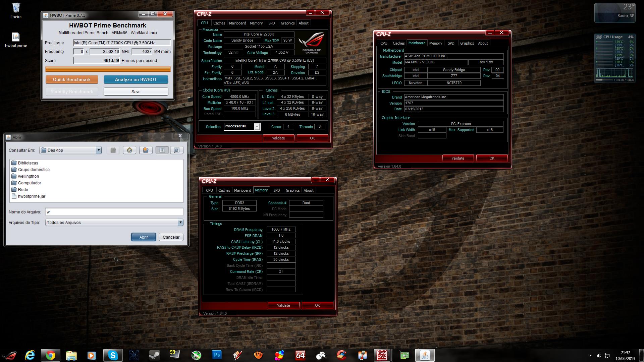The image size is (644, 362).
Task: Go up one folder level in Abrir dialog
Action: 113,150
